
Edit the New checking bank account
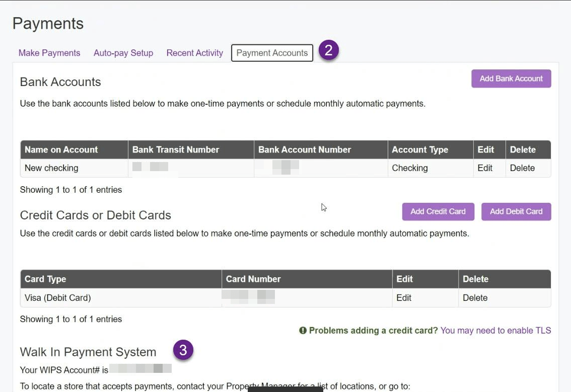(486, 168)
